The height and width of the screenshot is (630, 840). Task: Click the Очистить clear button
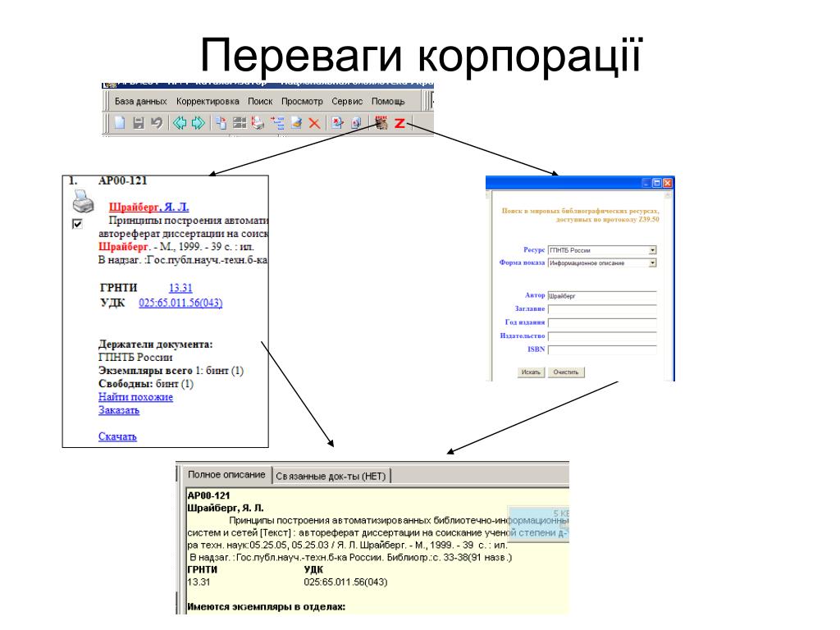click(566, 372)
